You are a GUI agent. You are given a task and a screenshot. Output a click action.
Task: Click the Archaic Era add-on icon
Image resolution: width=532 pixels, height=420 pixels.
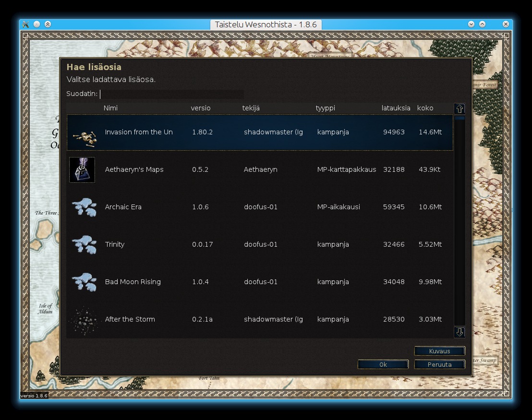pos(84,207)
